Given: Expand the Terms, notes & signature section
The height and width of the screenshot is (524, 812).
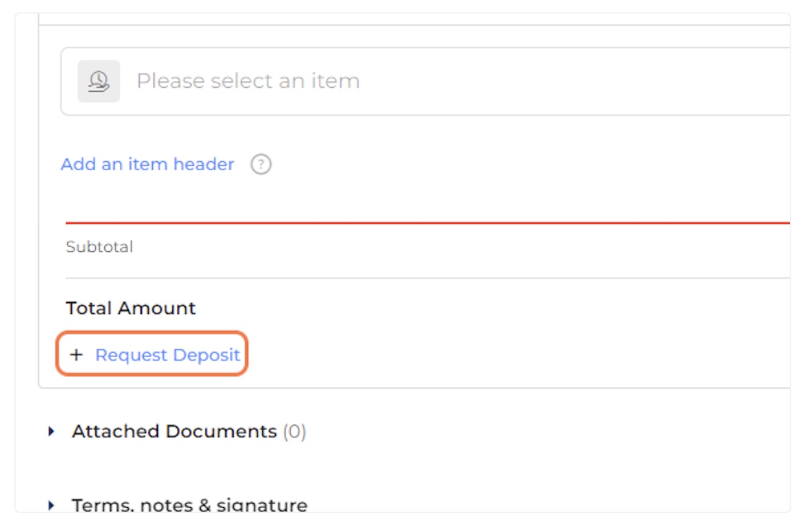Looking at the screenshot, I should point(177,505).
